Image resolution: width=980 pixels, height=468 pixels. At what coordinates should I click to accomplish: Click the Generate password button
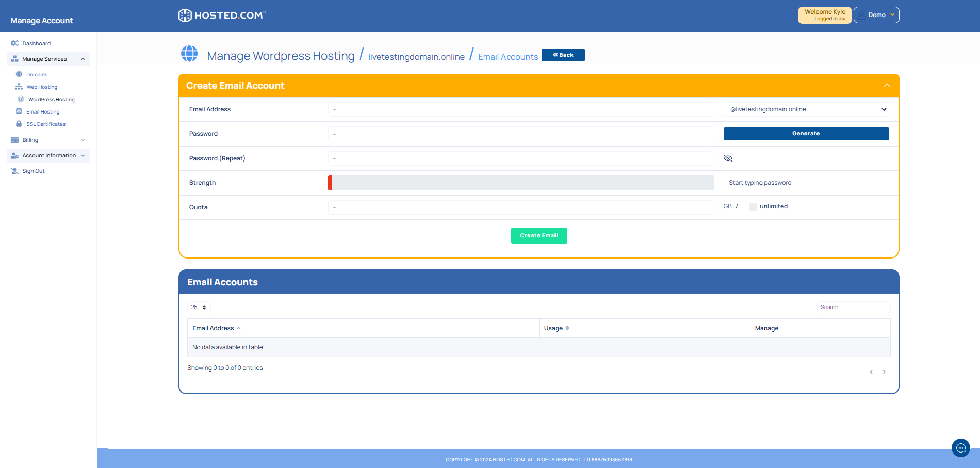pos(806,134)
